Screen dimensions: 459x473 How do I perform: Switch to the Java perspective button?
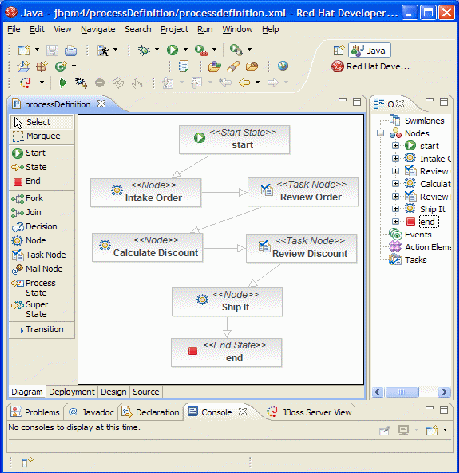[369, 51]
